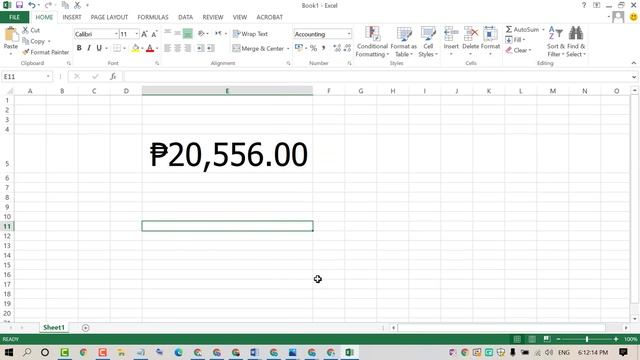The height and width of the screenshot is (360, 640).
Task: Expand the AutoSum dropdown arrow
Action: point(543,29)
